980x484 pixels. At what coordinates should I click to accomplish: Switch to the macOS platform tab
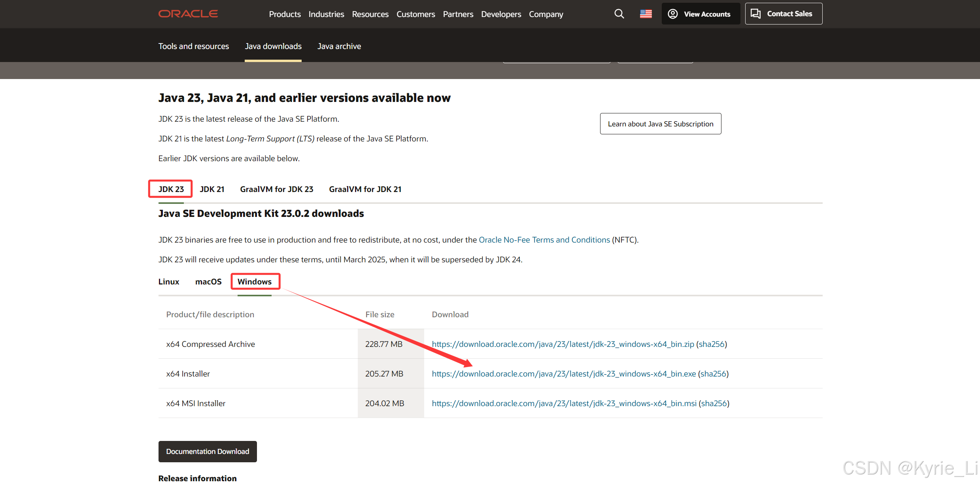point(208,282)
